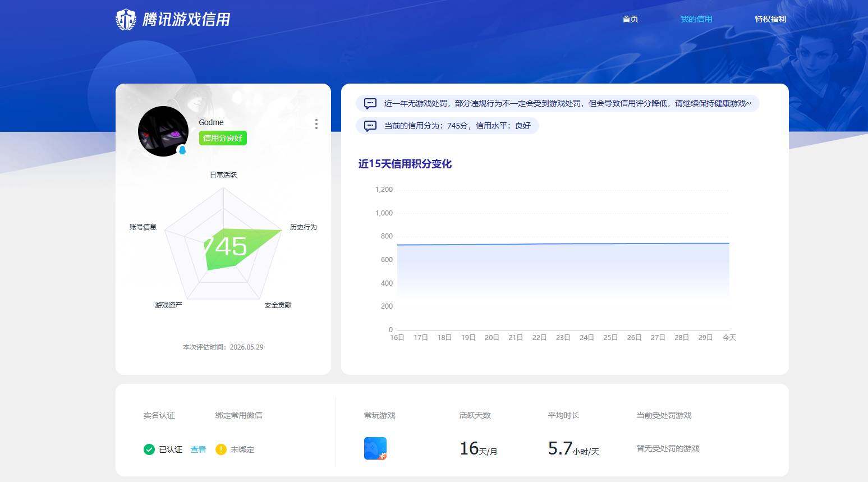Go to the 首页 home tab
The height and width of the screenshot is (482, 868).
click(x=630, y=19)
